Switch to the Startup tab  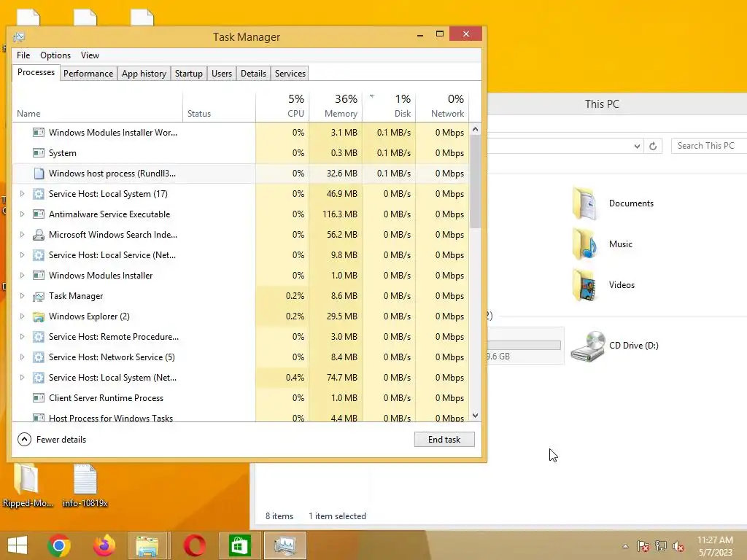tap(189, 74)
